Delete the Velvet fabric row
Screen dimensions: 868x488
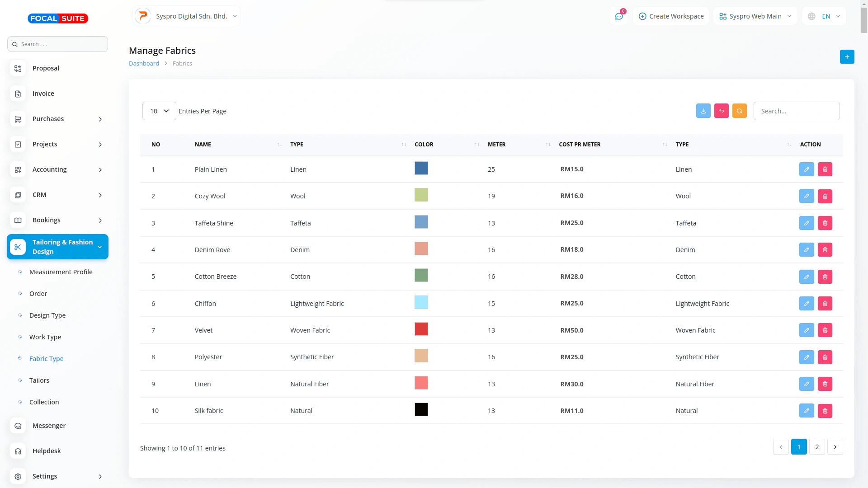825,330
